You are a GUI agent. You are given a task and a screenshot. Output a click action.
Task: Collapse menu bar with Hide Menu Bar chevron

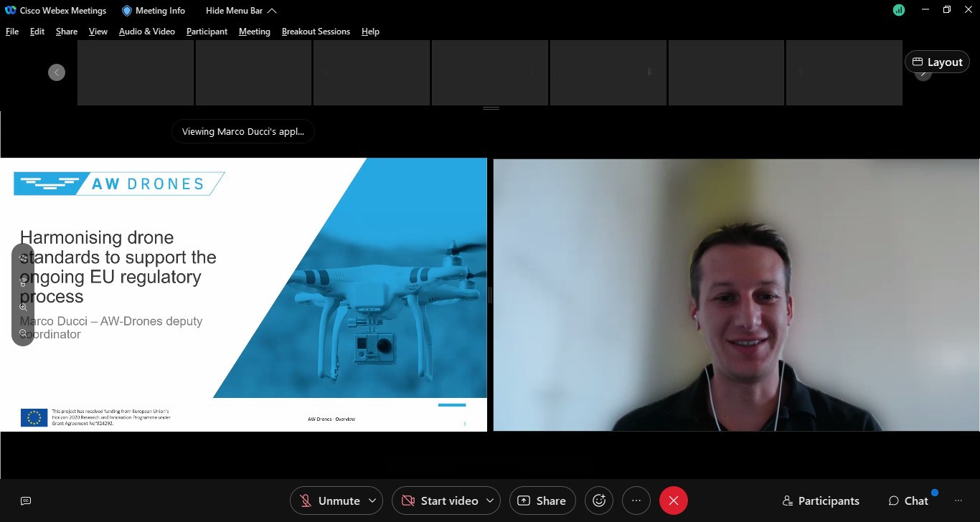272,11
